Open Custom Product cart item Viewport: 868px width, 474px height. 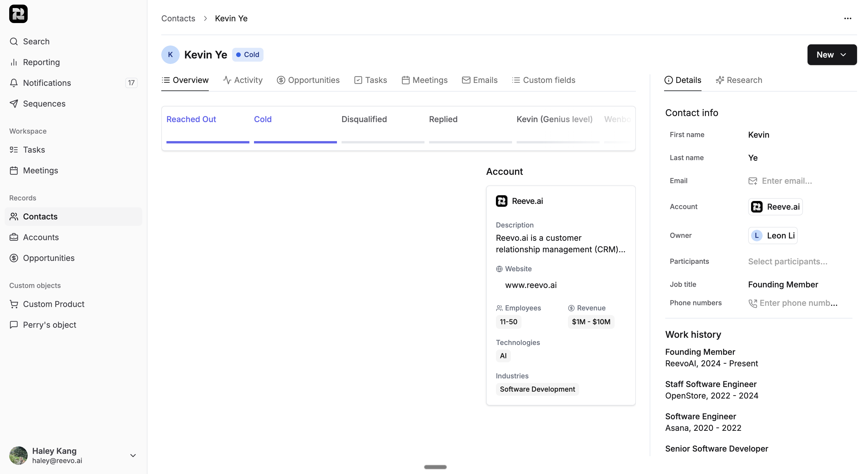14,304
